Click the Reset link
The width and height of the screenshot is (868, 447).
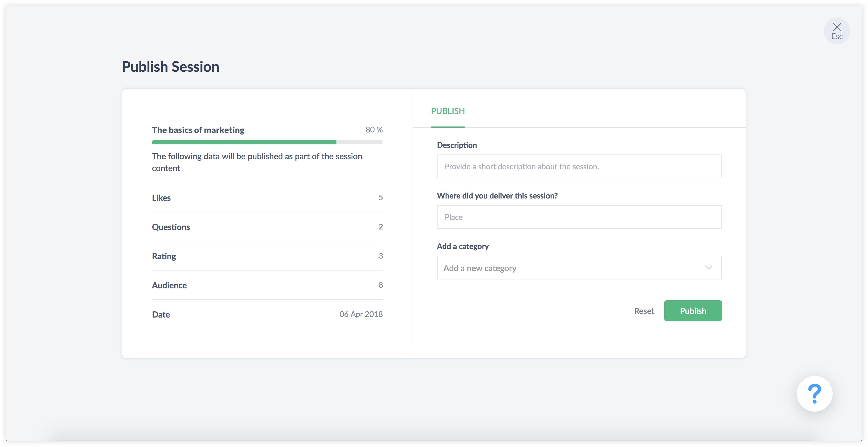644,311
